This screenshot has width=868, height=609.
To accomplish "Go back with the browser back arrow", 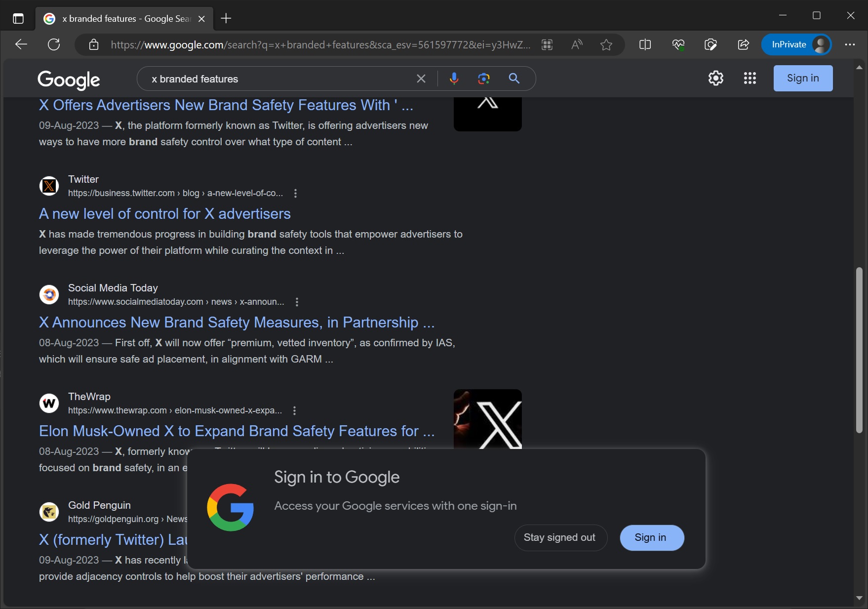I will [21, 44].
